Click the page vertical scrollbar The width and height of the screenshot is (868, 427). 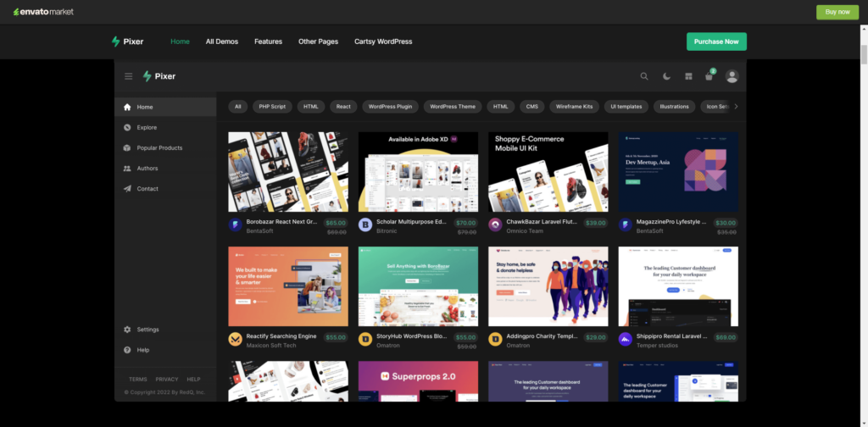tap(864, 55)
